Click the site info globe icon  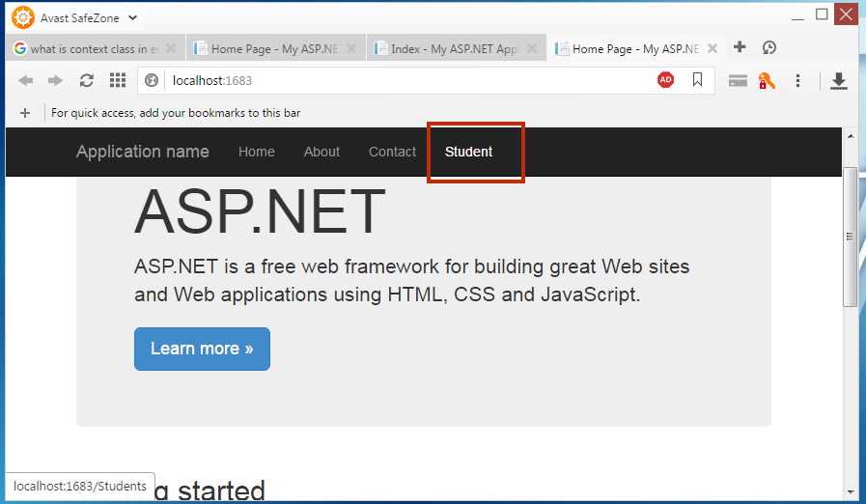point(152,81)
